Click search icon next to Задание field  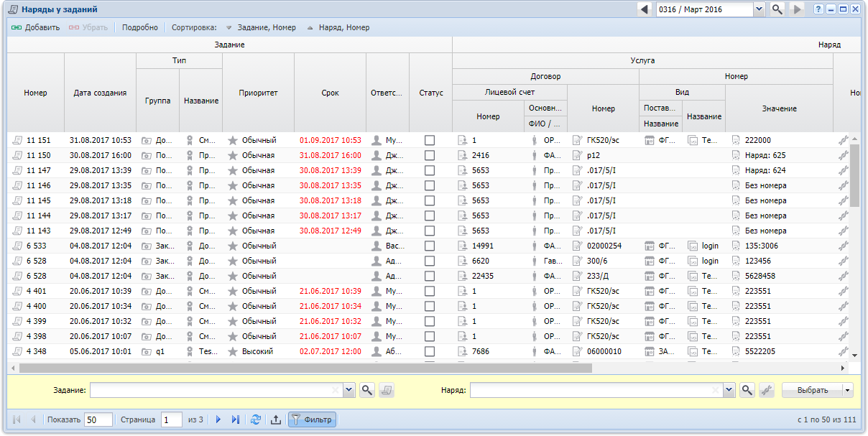tap(367, 390)
